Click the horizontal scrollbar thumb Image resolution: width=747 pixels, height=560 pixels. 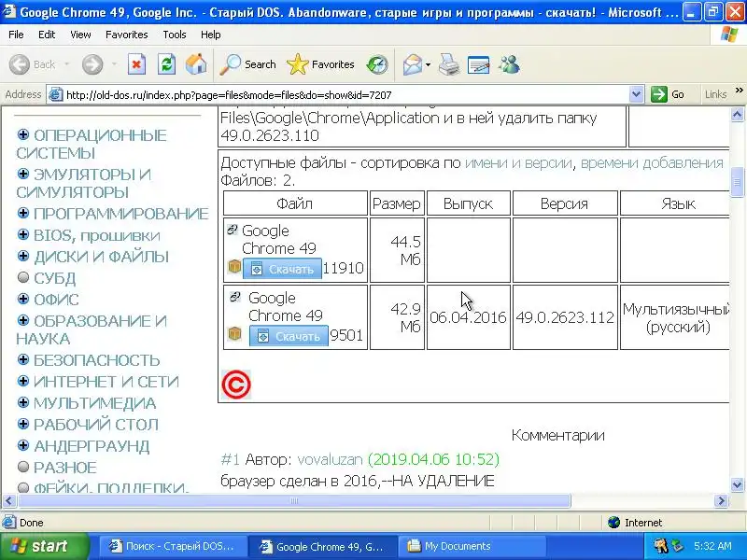[294, 501]
